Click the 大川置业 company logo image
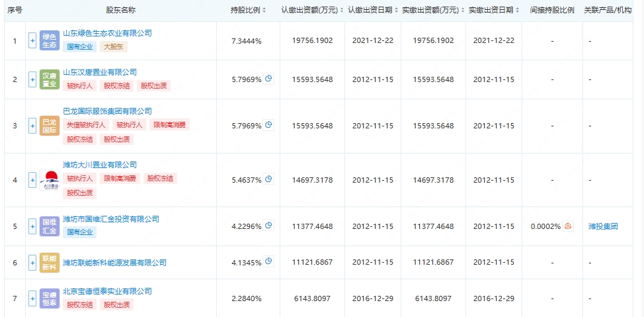The width and height of the screenshot is (644, 317). (50, 180)
